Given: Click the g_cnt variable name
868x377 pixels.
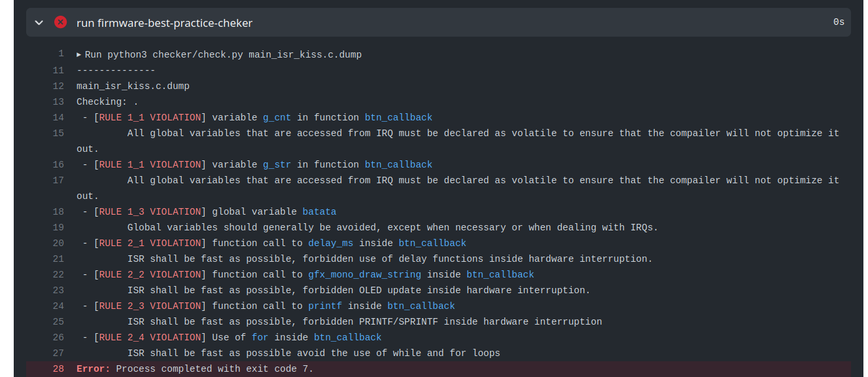Looking at the screenshot, I should (x=277, y=117).
